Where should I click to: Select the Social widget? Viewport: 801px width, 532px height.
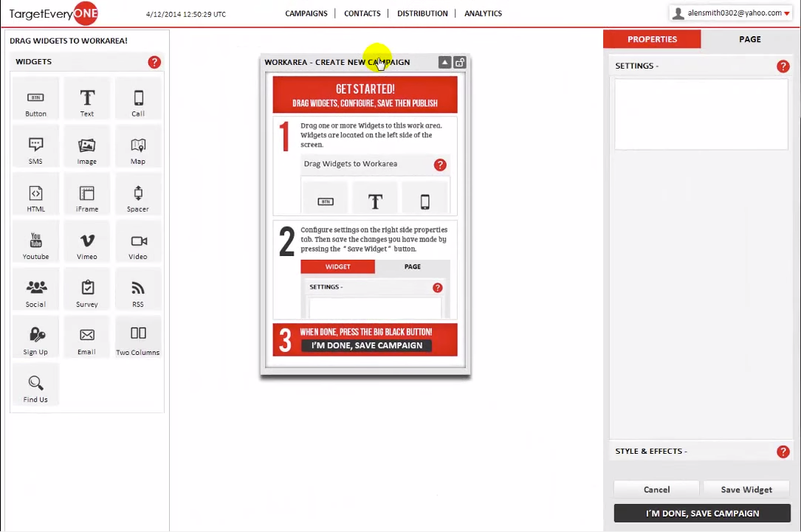pos(35,291)
